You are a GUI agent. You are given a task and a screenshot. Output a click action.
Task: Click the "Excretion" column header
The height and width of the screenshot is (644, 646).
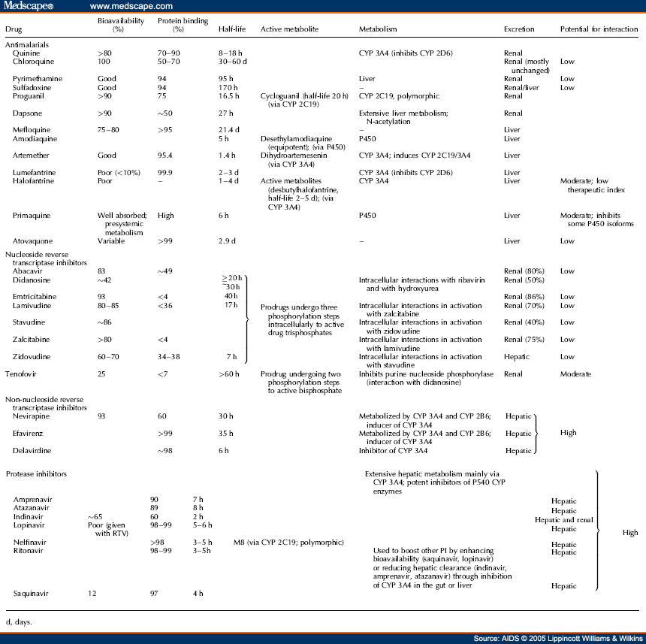[519, 29]
